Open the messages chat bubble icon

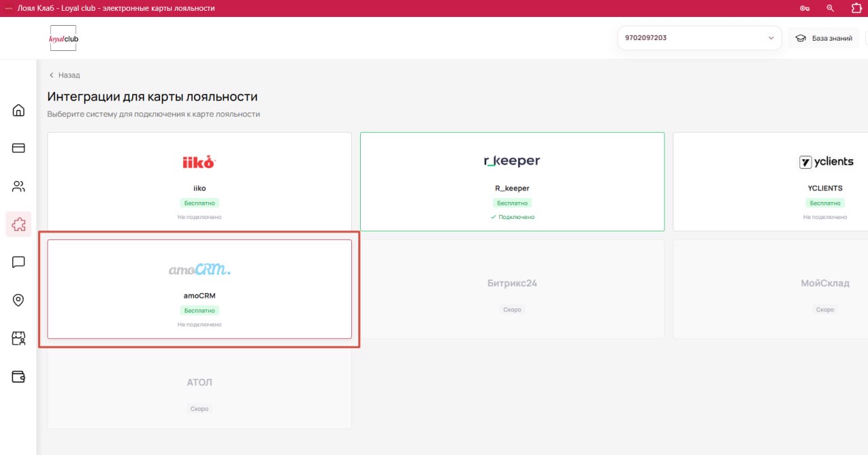pos(18,262)
